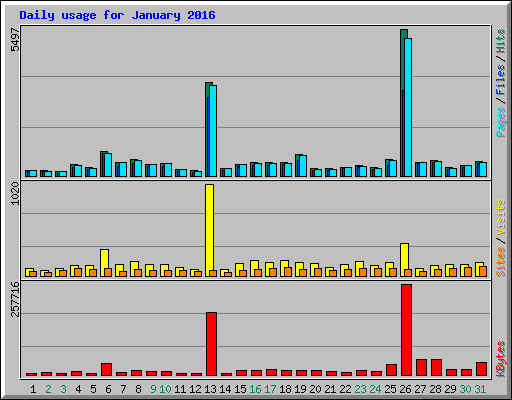This screenshot has height=400, width=512.
Task: Select the red KBytes bar for day 27
Action: tap(421, 368)
